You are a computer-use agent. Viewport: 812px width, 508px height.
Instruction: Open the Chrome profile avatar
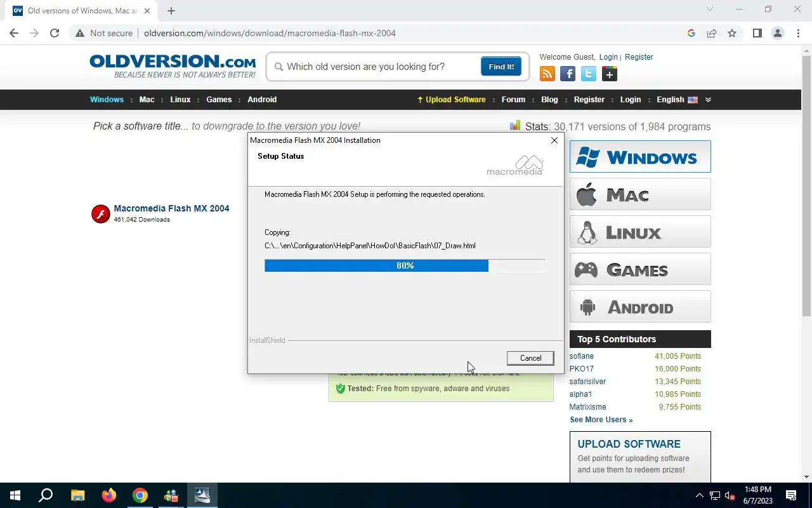(x=777, y=33)
